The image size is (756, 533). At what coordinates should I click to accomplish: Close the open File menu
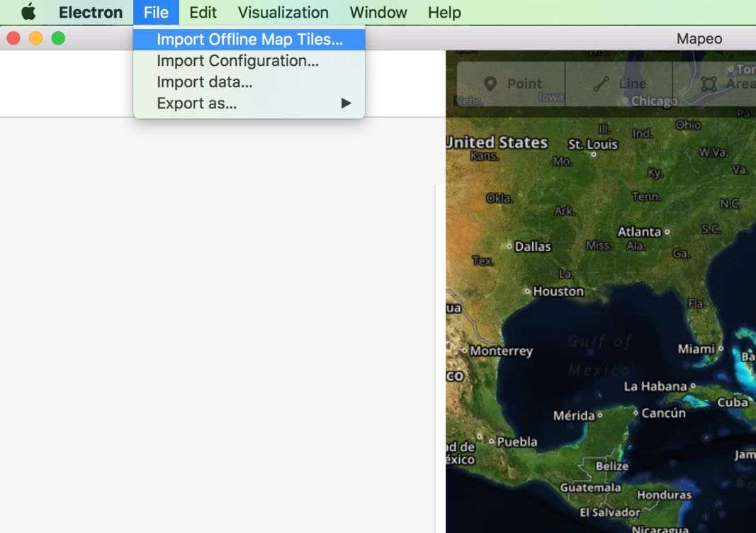pos(156,12)
